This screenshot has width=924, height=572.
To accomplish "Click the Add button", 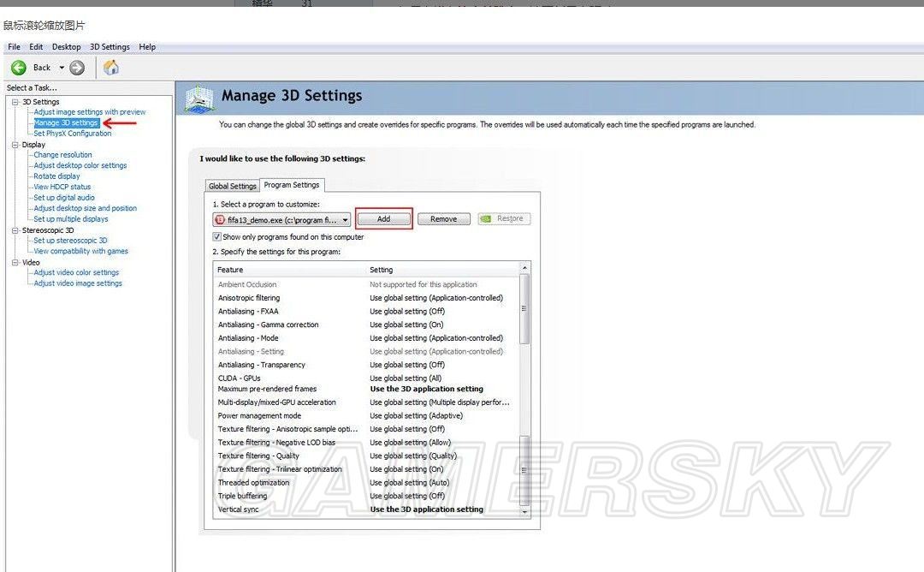I will [x=383, y=218].
